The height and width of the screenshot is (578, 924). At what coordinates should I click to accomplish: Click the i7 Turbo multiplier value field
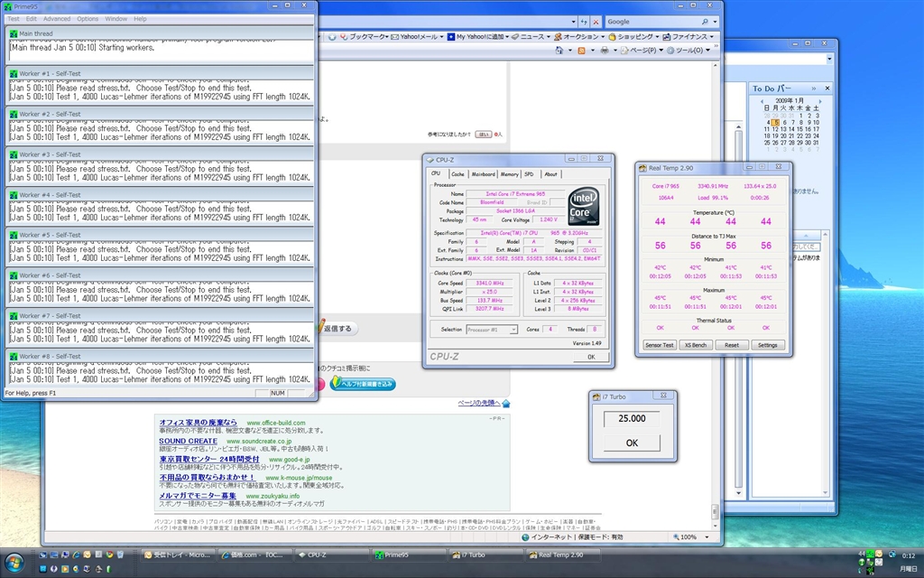point(632,419)
